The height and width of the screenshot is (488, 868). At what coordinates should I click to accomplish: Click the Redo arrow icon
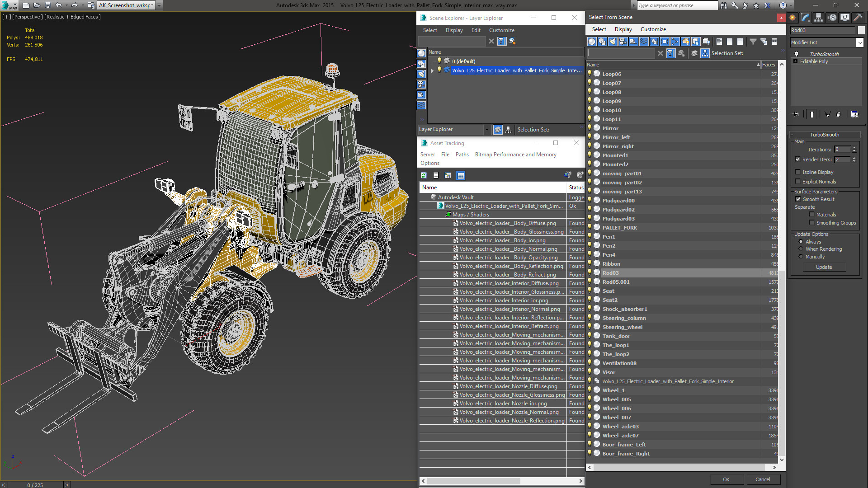[75, 5]
